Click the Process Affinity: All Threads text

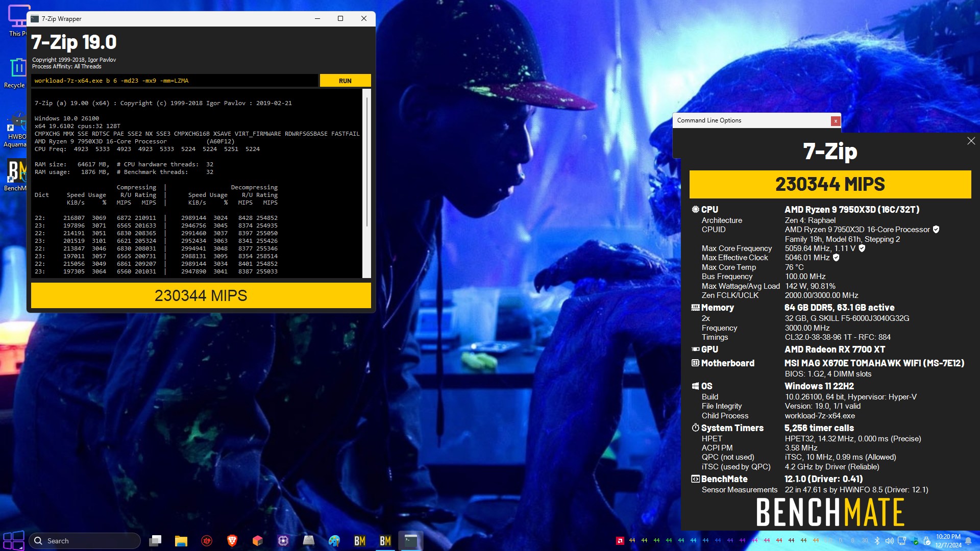(x=67, y=66)
